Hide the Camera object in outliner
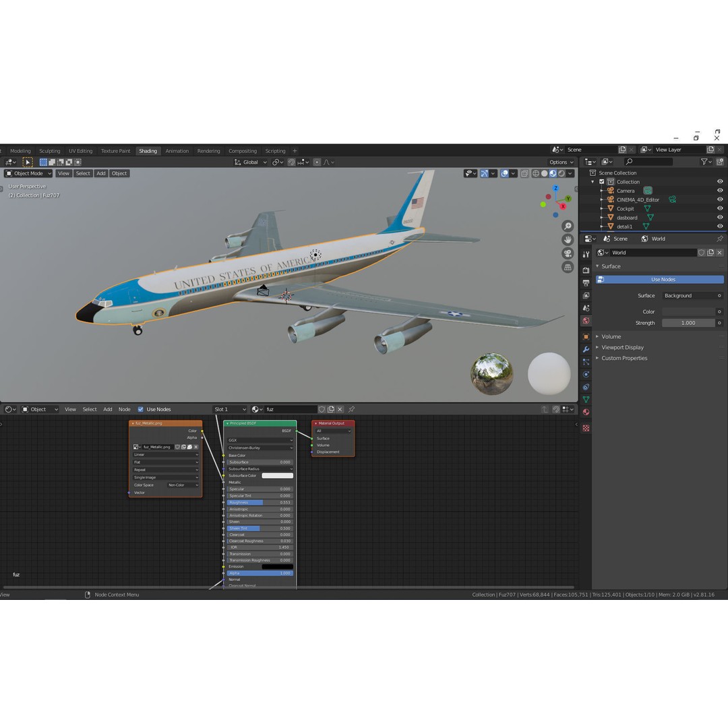Image resolution: width=728 pixels, height=728 pixels. pos(720,190)
